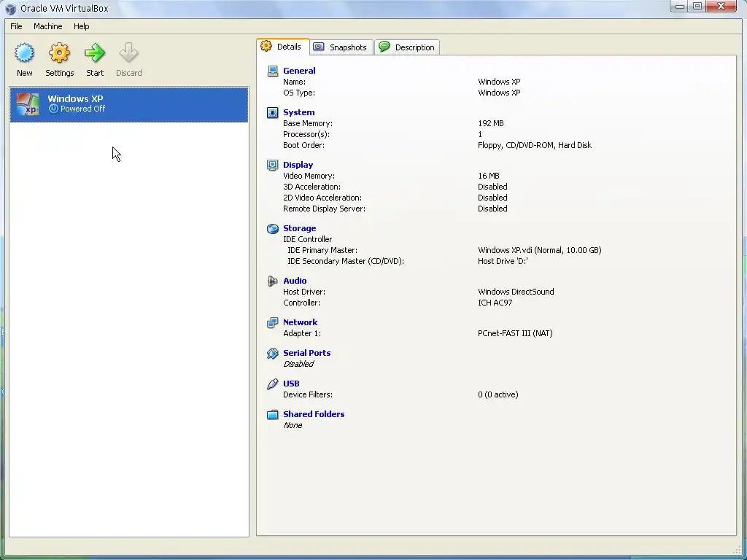Click the New button label
747x560 pixels.
(x=24, y=73)
